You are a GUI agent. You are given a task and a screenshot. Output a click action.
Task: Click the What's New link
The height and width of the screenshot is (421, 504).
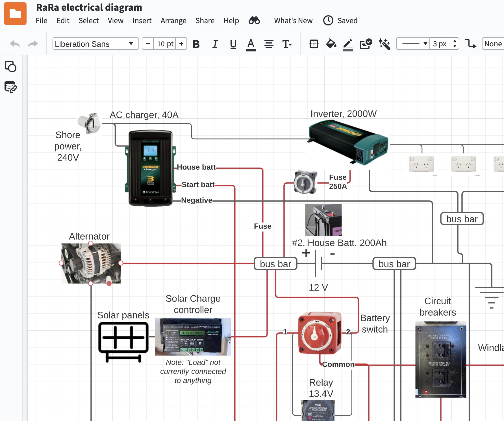[x=293, y=21]
